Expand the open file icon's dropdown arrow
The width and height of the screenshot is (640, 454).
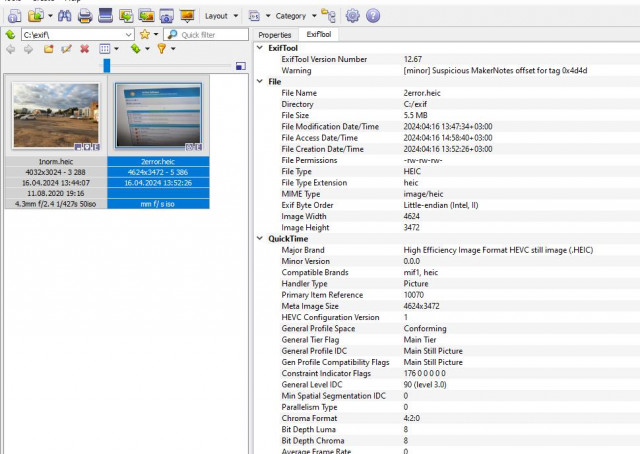pos(50,16)
